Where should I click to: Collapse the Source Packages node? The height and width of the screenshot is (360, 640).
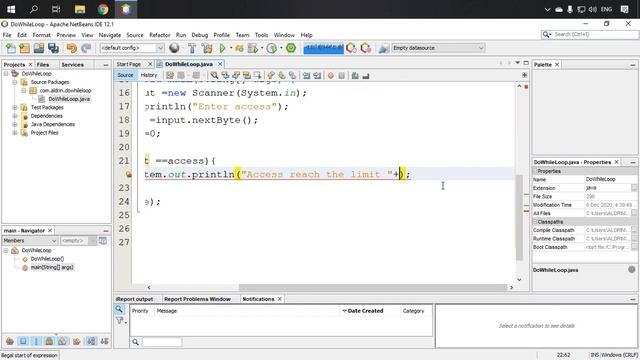coord(15,82)
